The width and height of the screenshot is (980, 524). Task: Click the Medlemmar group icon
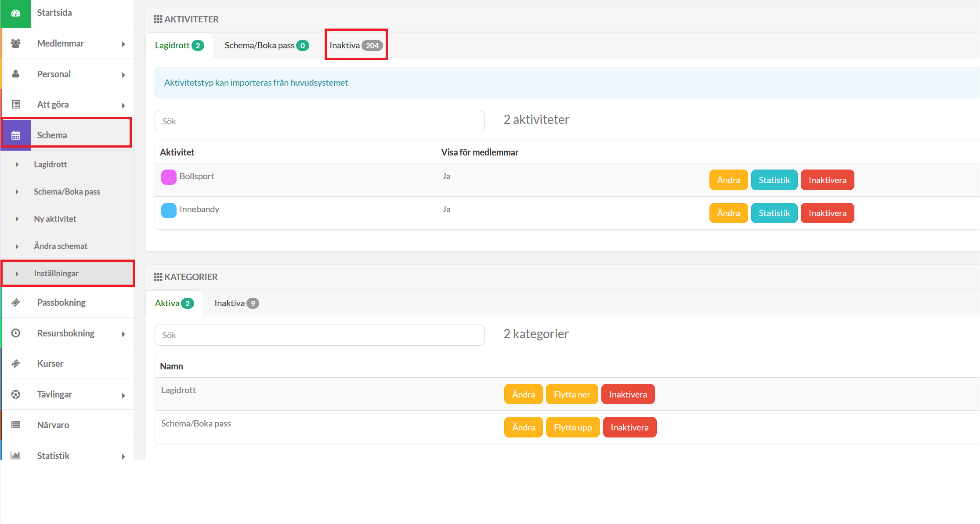point(16,43)
